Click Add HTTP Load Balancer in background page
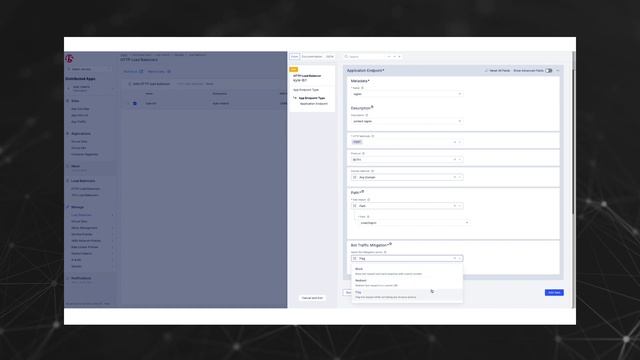Image resolution: width=640 pixels, height=360 pixels. 149,84
